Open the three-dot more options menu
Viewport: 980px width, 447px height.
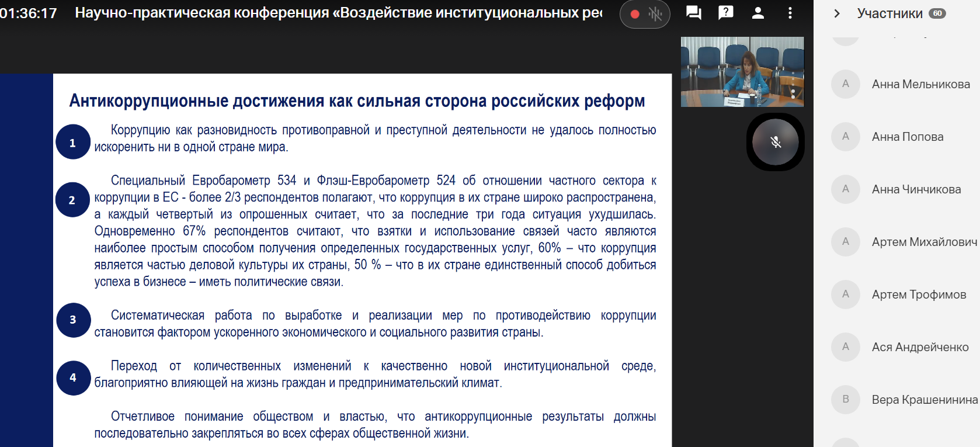tap(790, 13)
